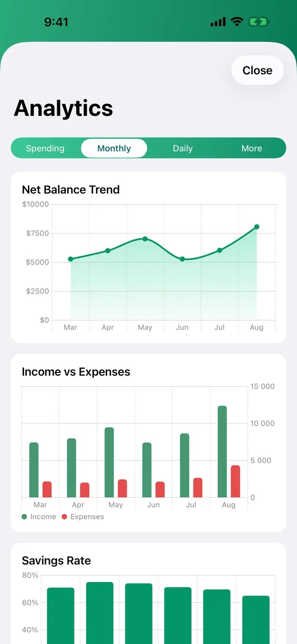Switch to the Spending tab
Image resolution: width=297 pixels, height=644 pixels.
[x=45, y=148]
